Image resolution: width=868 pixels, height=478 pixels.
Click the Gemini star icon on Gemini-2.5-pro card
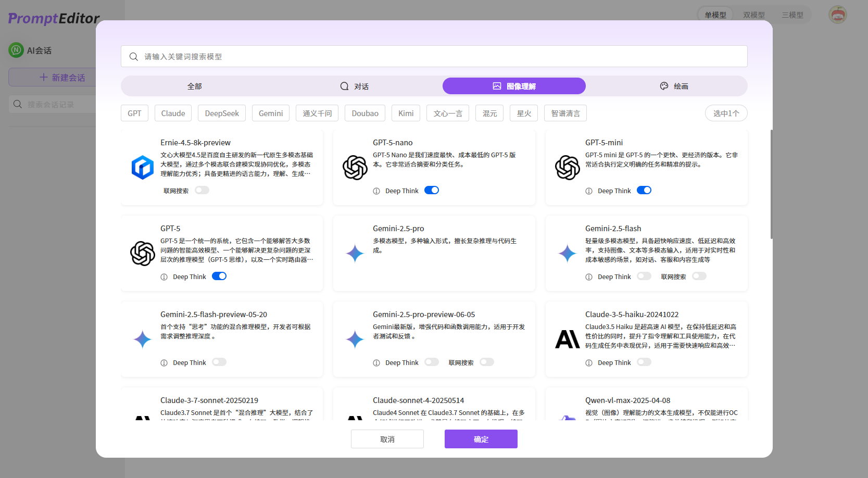355,254
